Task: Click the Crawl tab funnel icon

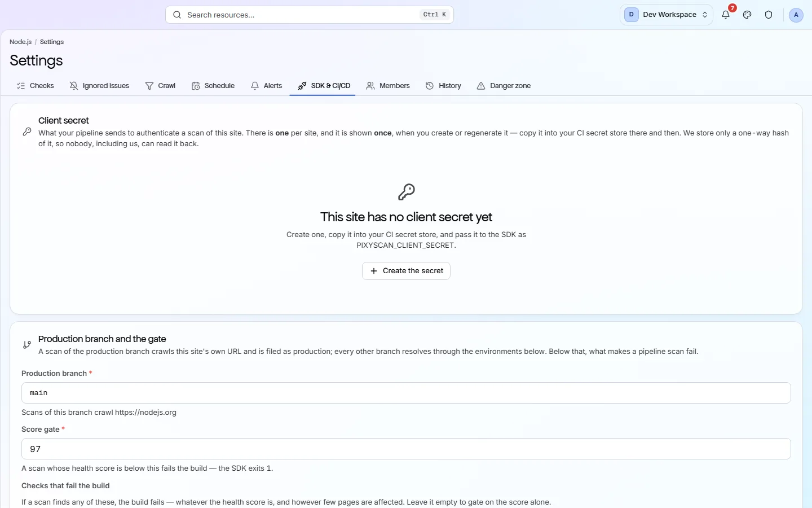Action: tap(149, 86)
